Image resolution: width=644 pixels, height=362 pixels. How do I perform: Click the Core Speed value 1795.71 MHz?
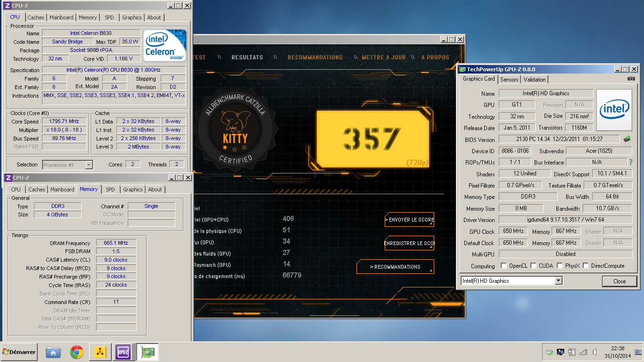(65, 121)
